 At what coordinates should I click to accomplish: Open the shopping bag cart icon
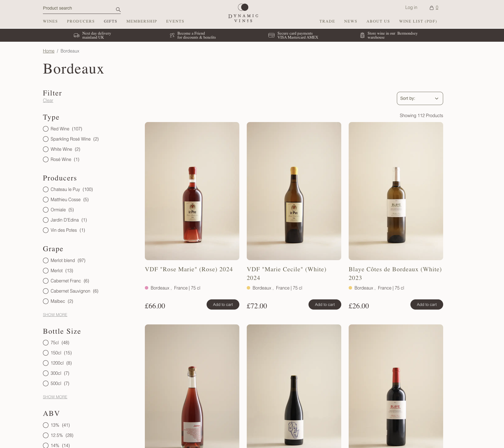431,8
